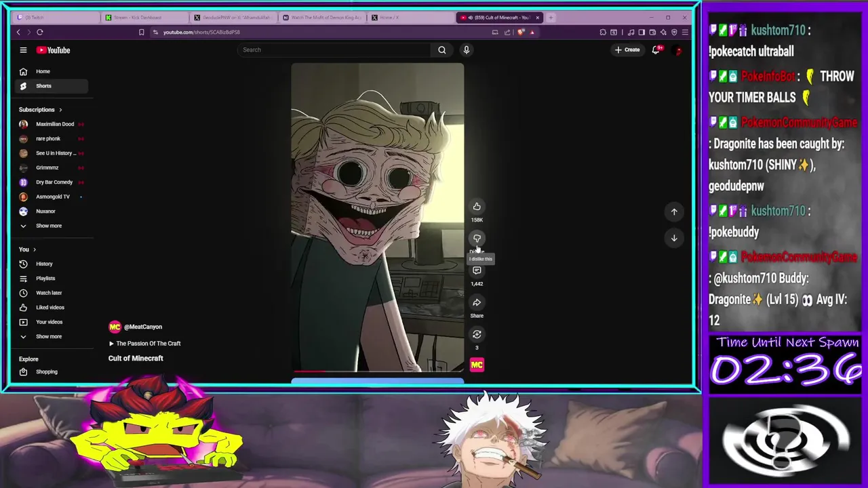Click the Remix icon
This screenshot has height=488, width=868.
pyautogui.click(x=477, y=334)
